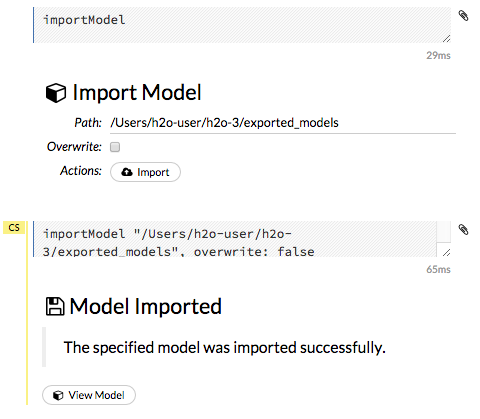This screenshot has width=480, height=419.
Task: Click the second cell with overwrite: false code
Action: pos(235,239)
